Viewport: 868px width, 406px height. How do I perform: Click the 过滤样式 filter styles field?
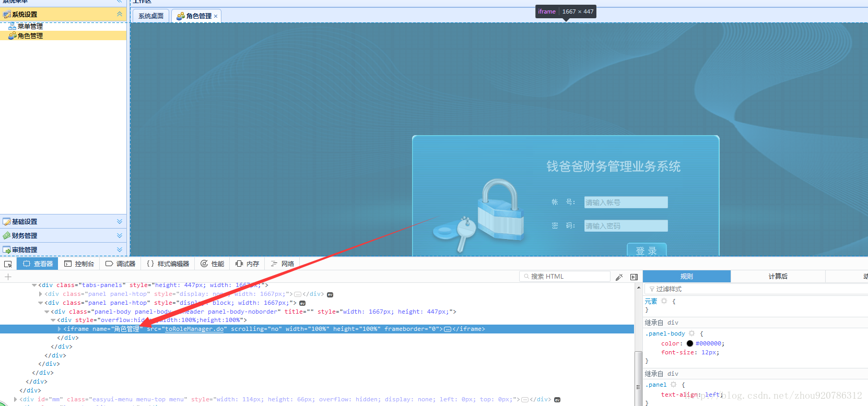click(756, 289)
